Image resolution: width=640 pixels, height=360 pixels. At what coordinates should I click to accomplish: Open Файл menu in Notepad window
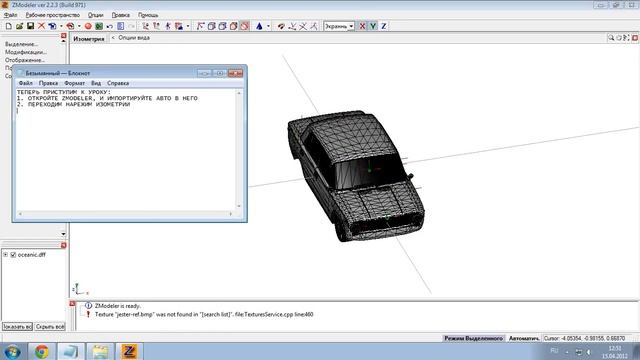coord(26,83)
